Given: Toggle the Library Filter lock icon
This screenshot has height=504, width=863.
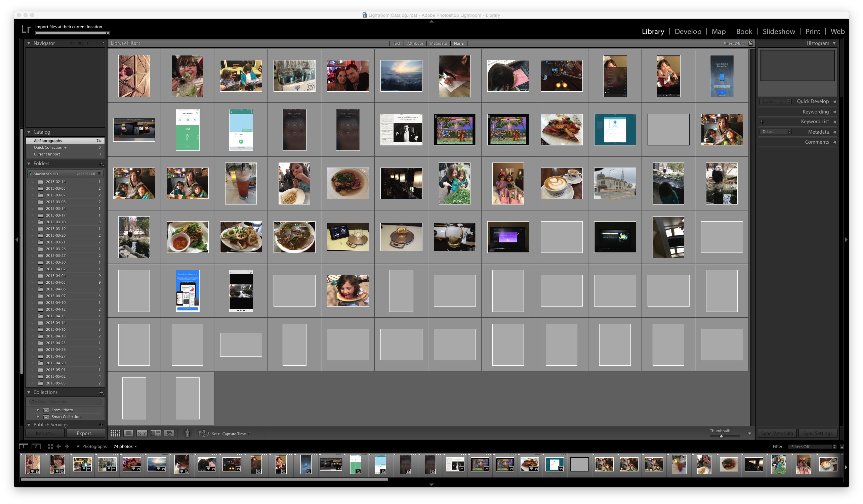Looking at the screenshot, I should pos(750,43).
